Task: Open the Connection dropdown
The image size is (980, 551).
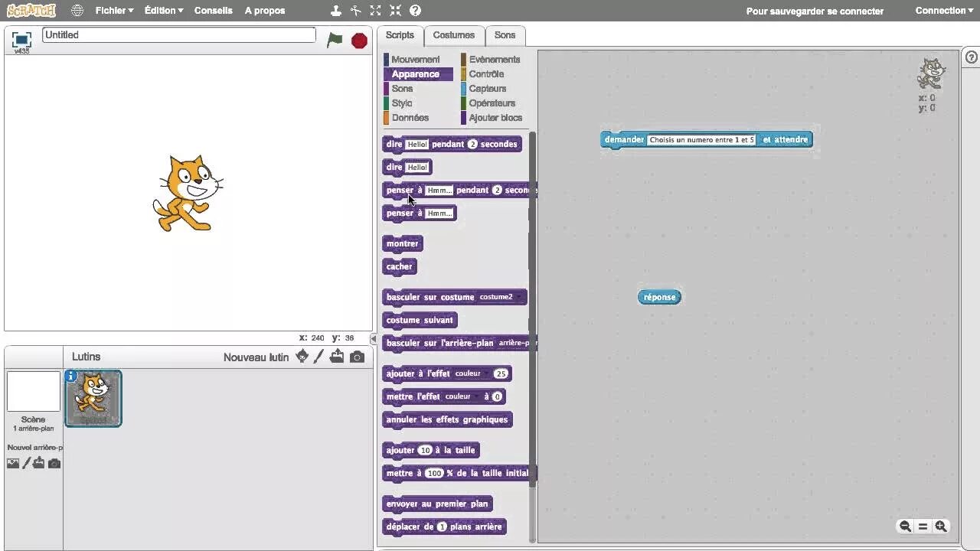Action: pyautogui.click(x=944, y=11)
